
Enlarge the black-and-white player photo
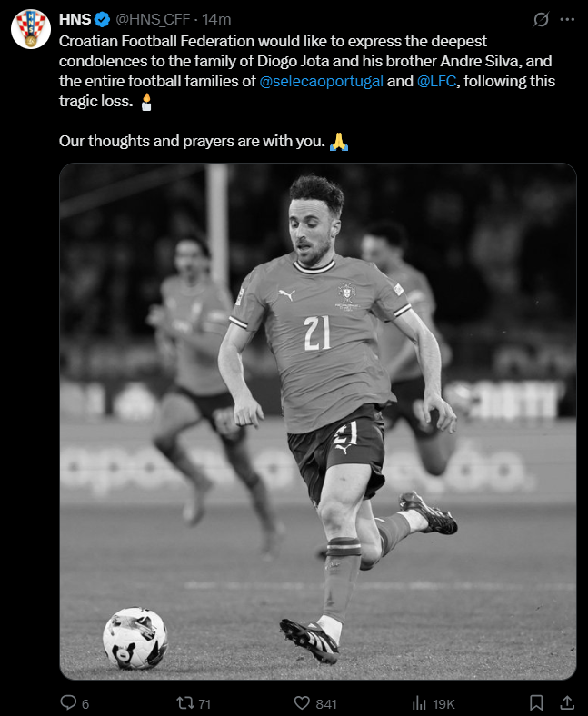[x=318, y=421]
